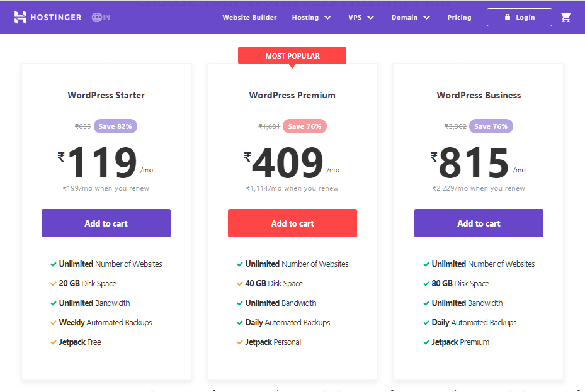This screenshot has height=392, width=585.
Task: Select the WordPress Starter title
Action: point(106,96)
